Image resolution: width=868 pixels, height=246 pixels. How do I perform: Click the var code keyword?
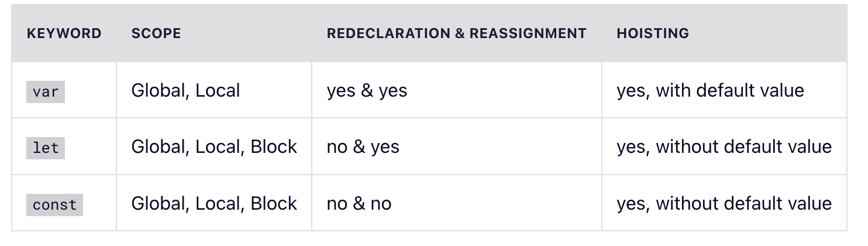pos(46,91)
